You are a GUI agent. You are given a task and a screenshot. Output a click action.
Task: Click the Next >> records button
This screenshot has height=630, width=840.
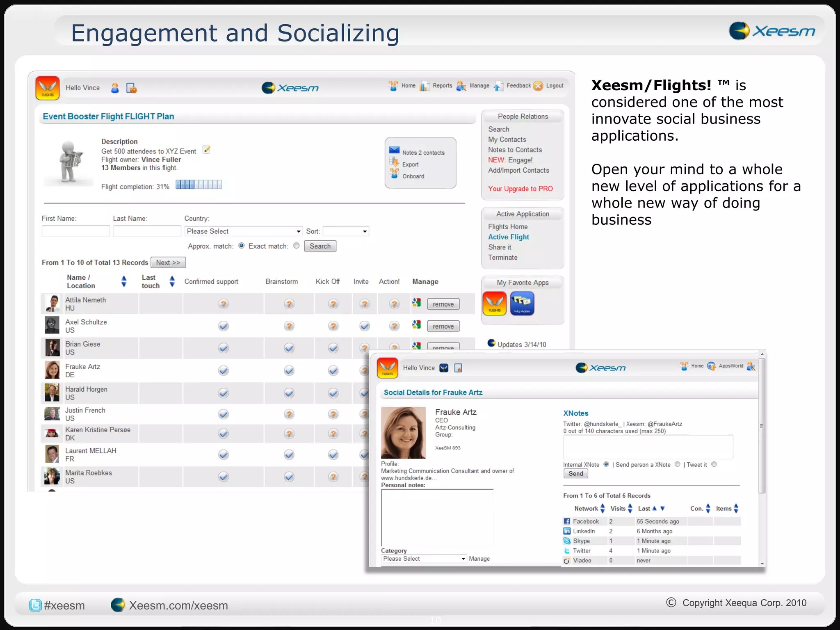168,262
